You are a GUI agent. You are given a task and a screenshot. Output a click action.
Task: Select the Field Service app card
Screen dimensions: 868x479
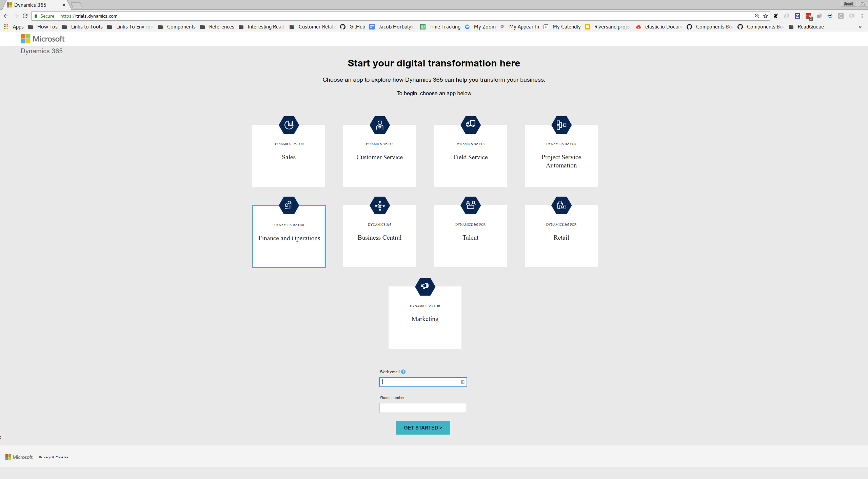pos(470,156)
